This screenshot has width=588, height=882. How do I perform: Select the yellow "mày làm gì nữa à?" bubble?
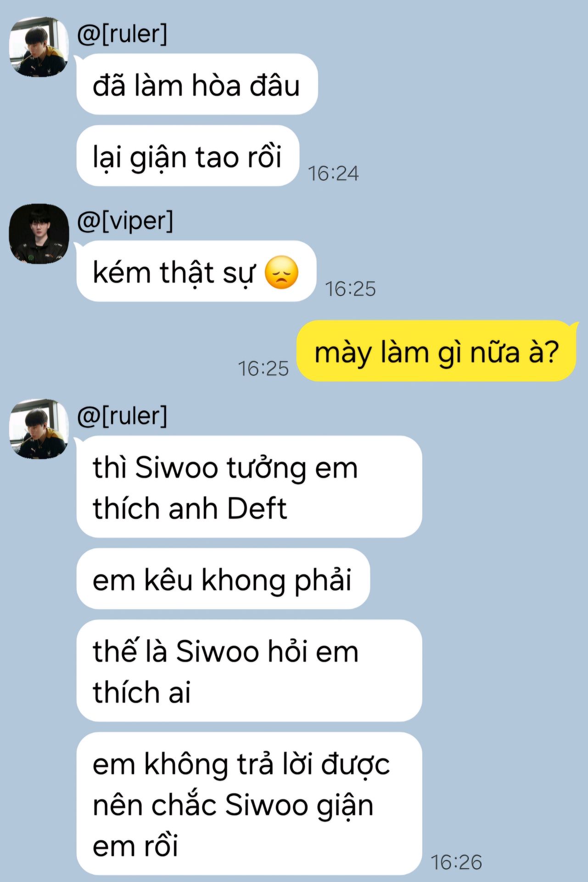pos(437,351)
